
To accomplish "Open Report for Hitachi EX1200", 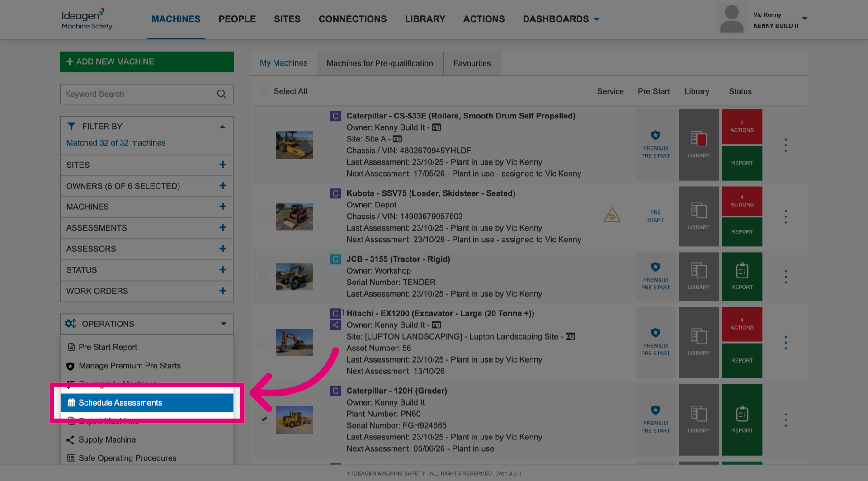I will click(742, 360).
